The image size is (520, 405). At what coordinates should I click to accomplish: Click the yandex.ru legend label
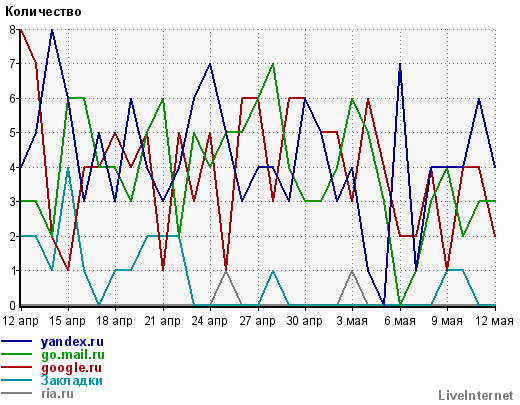pos(72,342)
